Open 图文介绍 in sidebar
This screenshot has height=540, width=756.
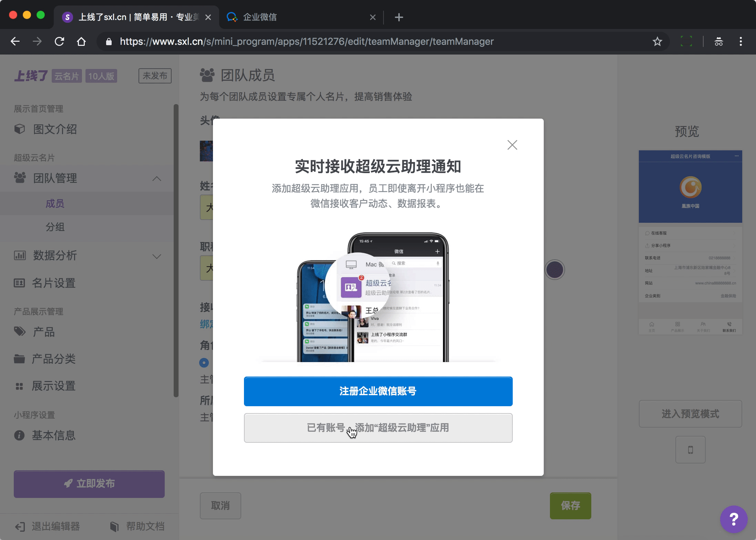45,129
